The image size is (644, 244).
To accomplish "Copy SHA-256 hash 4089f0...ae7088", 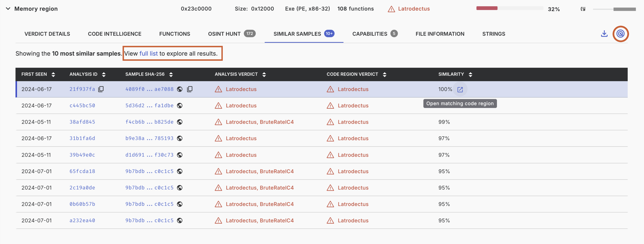I will click(190, 89).
